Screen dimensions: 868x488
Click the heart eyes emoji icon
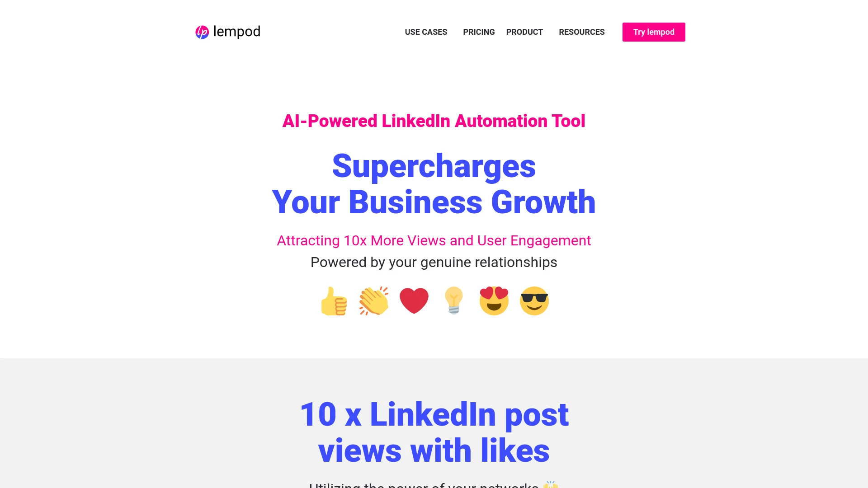pyautogui.click(x=494, y=301)
